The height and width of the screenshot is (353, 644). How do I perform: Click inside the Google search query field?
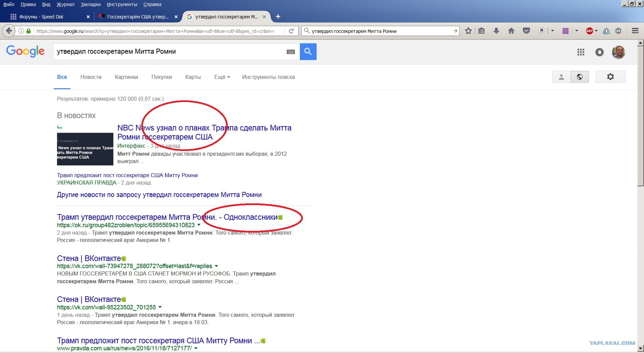point(169,52)
